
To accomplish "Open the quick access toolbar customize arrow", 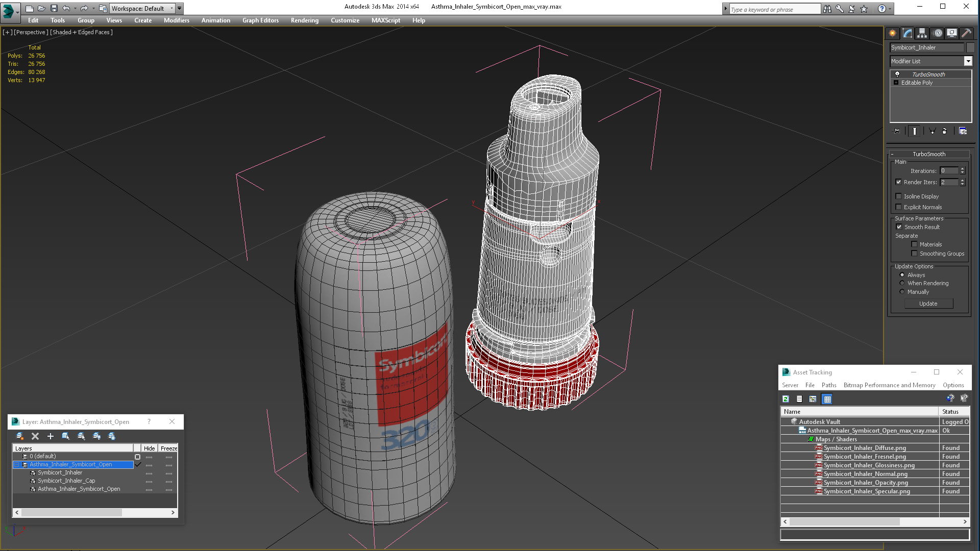I will [180, 8].
